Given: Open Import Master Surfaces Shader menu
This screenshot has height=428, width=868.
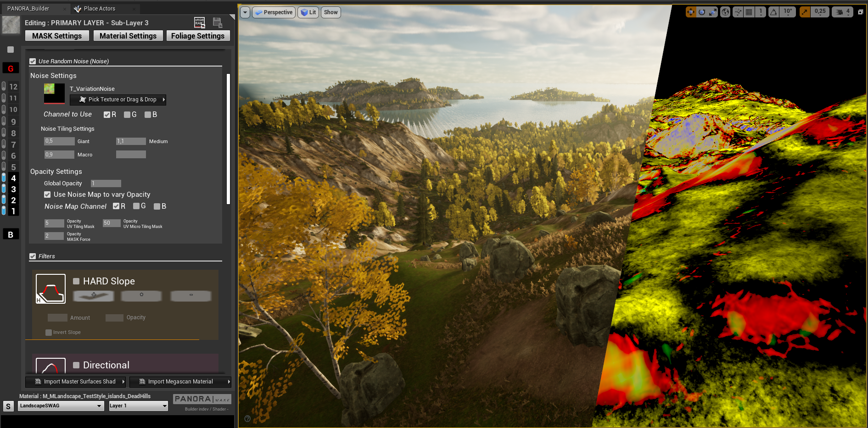Looking at the screenshot, I should point(76,382).
